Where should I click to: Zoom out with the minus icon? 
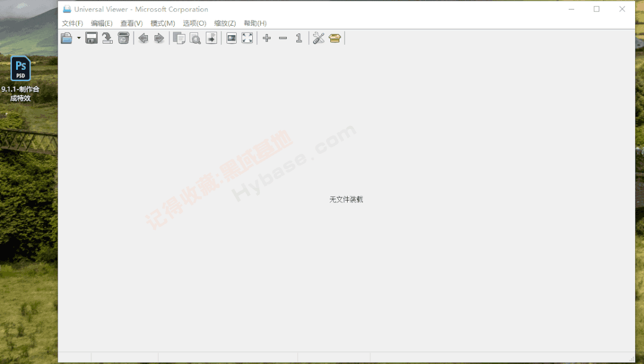(x=283, y=38)
